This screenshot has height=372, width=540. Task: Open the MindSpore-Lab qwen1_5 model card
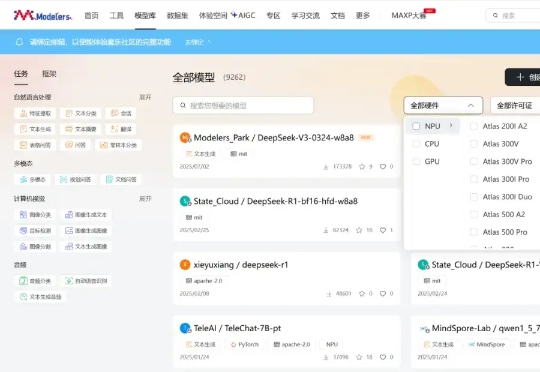475,342
